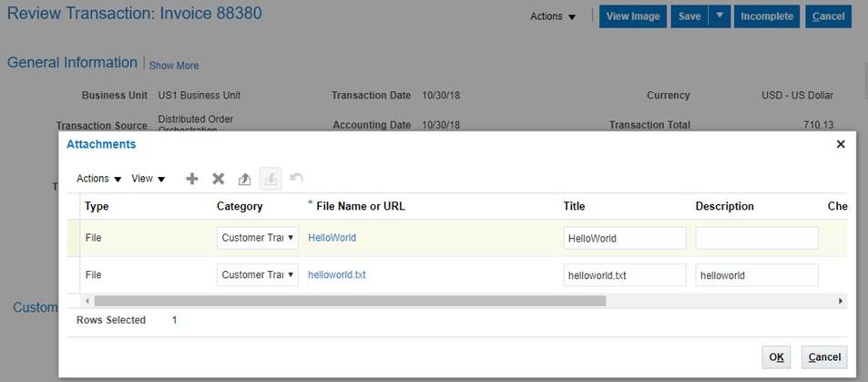The height and width of the screenshot is (382, 868).
Task: Open Category dropdown for helloworld.txt row
Action: [x=258, y=274]
